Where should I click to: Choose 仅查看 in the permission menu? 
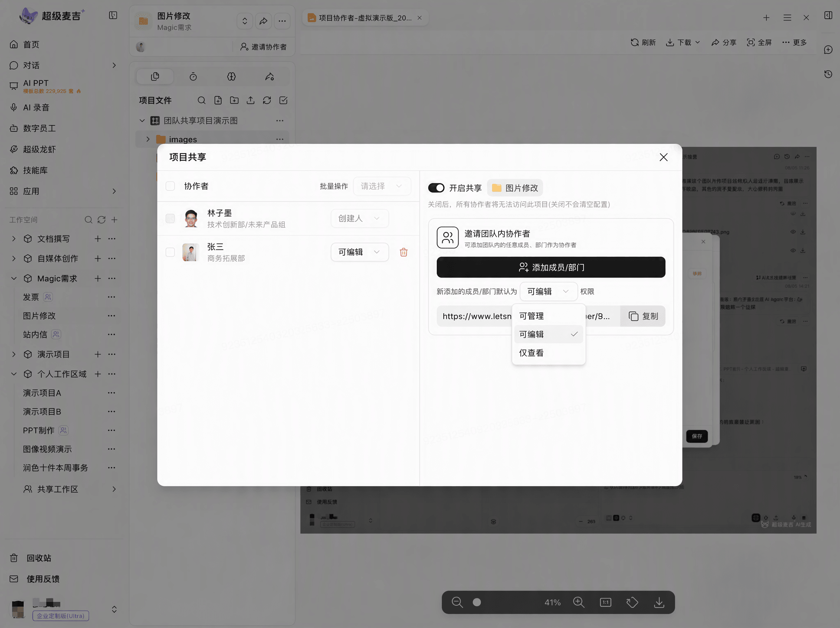(x=548, y=353)
